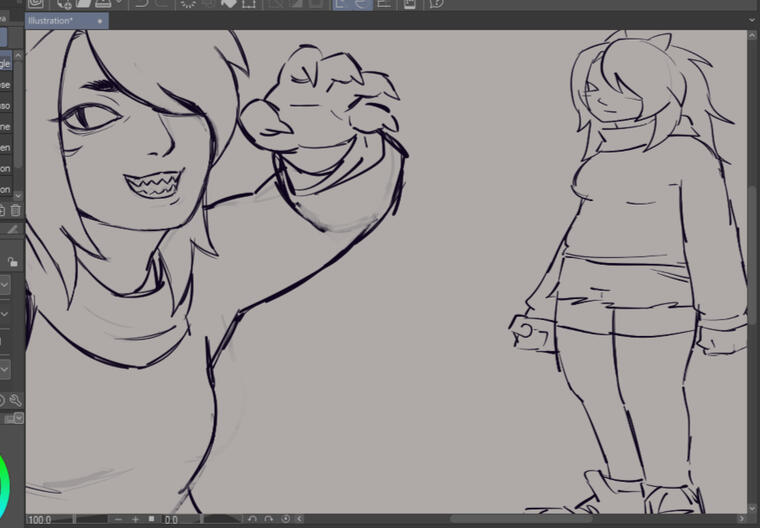The image size is (760, 528).
Task: Click the zoom out minus button
Action: (x=118, y=520)
